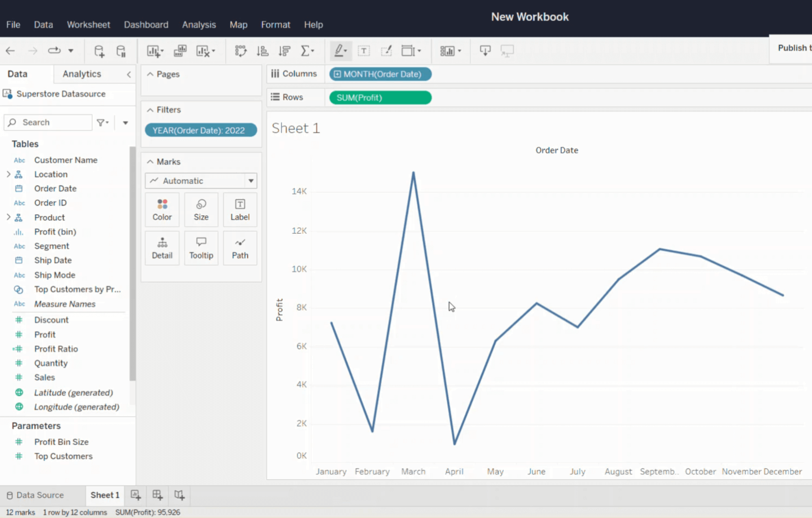Open the YEAR(Order Date): 2022 filter pill
This screenshot has height=518, width=812.
[201, 130]
